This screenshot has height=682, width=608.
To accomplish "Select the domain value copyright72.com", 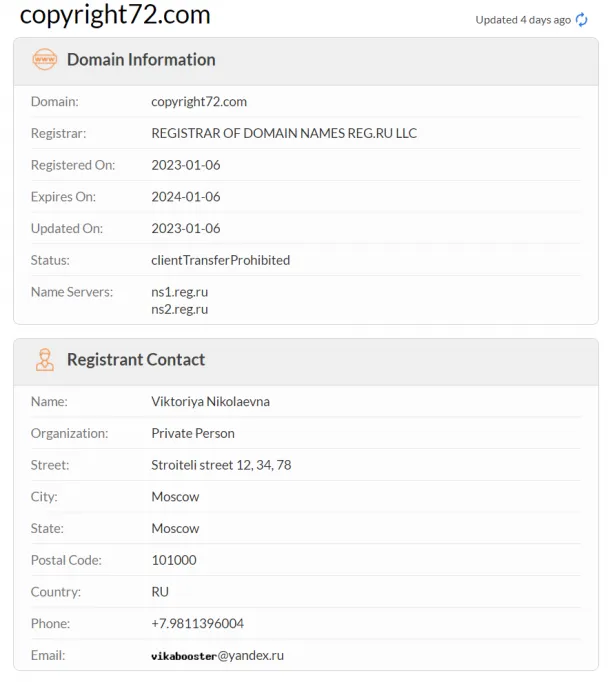I will 199,102.
